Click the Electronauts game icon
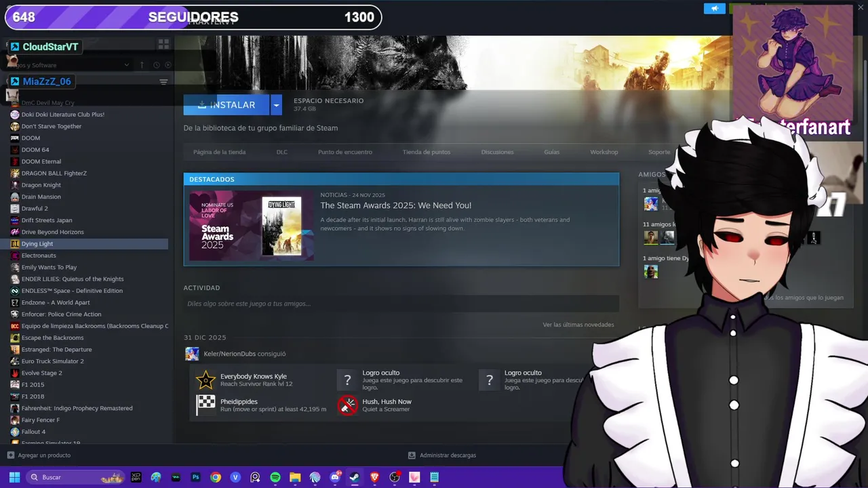The width and height of the screenshot is (868, 488). 15,256
